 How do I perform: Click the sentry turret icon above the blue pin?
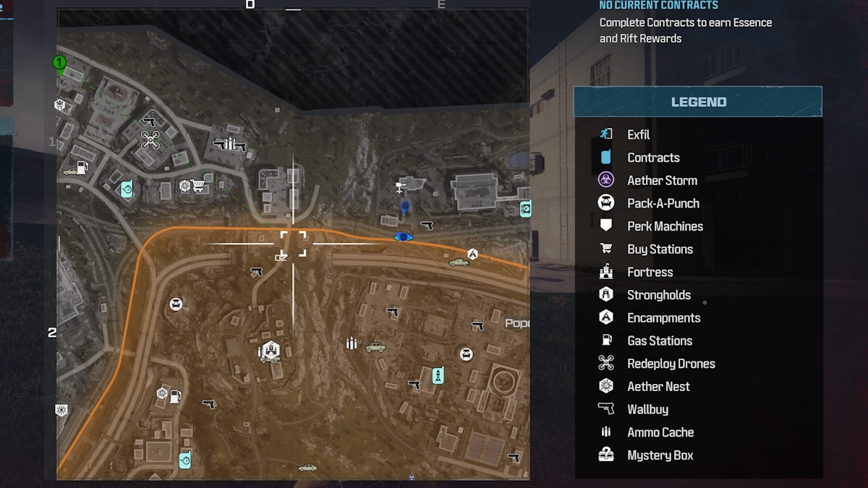(x=399, y=189)
